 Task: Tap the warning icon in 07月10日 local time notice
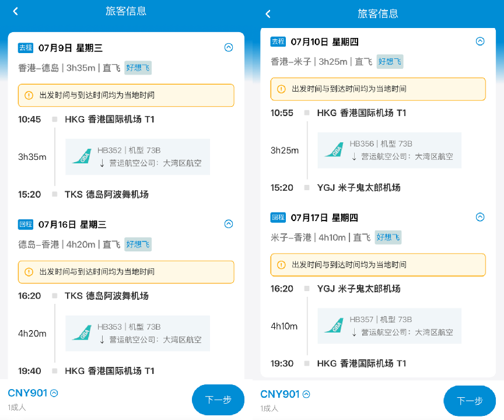click(281, 89)
